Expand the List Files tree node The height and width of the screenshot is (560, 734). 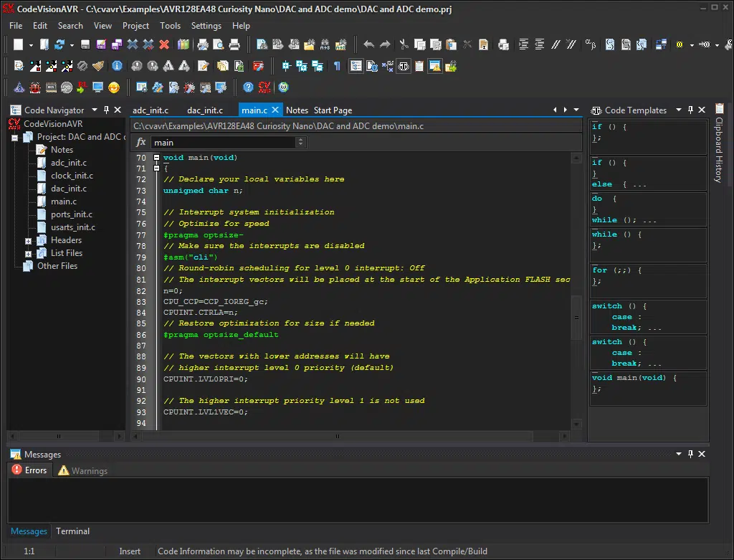pyautogui.click(x=28, y=254)
